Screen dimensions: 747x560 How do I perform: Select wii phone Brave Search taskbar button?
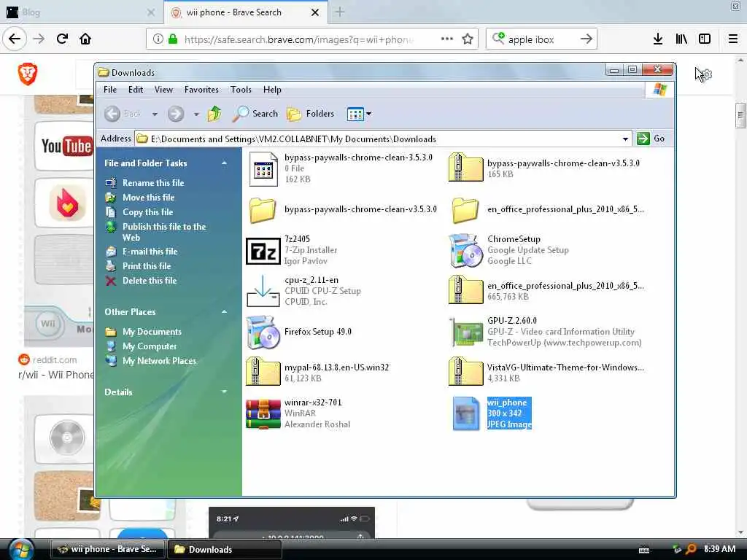[x=108, y=550]
